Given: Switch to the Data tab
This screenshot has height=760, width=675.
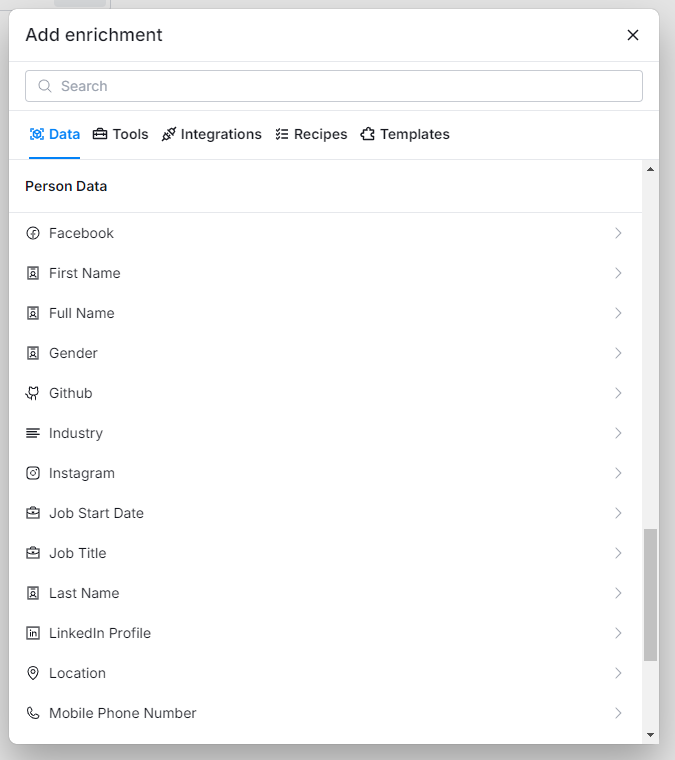Looking at the screenshot, I should 55,134.
